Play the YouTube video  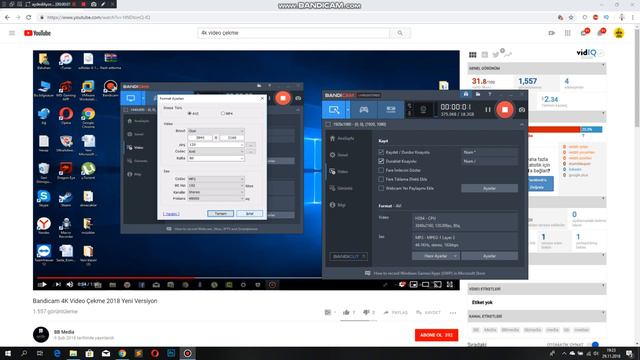pos(42,284)
